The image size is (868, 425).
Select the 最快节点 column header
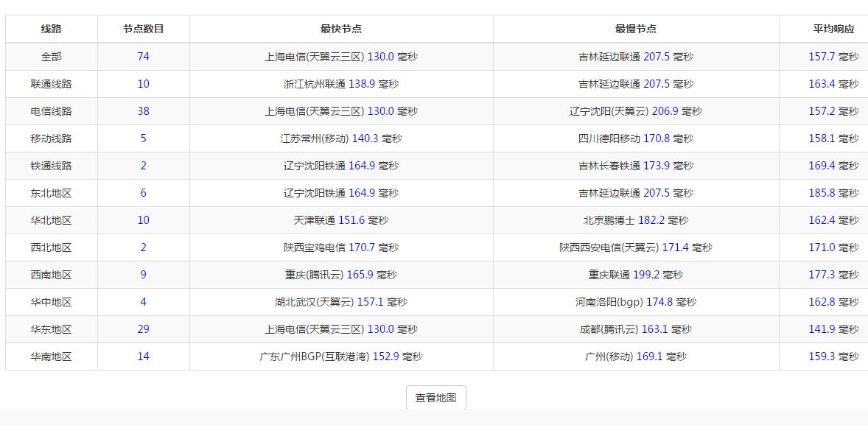(341, 29)
